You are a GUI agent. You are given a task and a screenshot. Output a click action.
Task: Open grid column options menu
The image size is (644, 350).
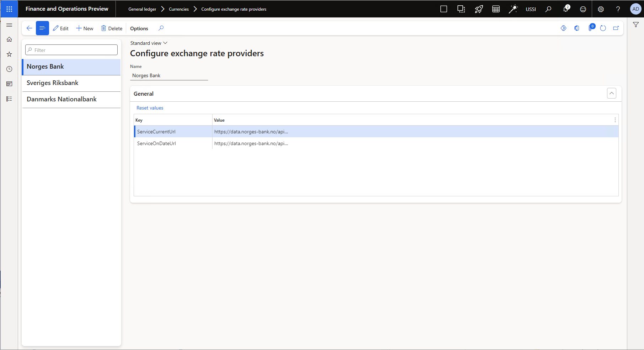(615, 120)
